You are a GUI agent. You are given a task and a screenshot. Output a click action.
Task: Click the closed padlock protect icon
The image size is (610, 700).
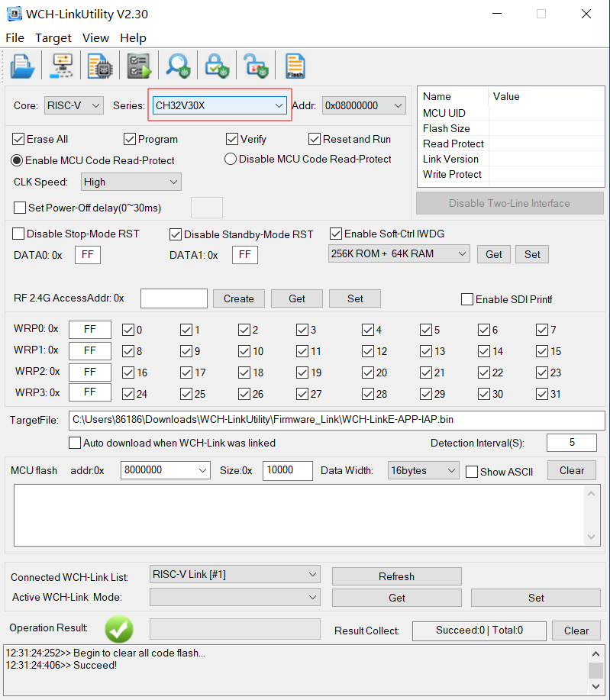[217, 66]
